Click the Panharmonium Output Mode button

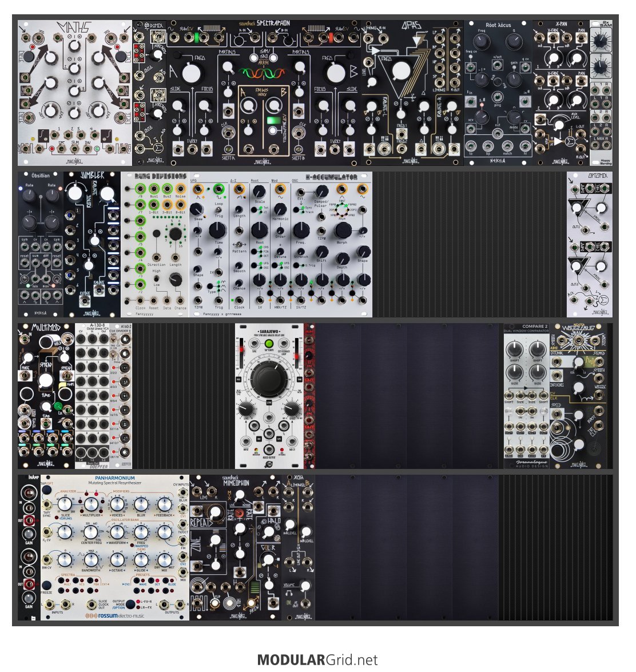130,605
